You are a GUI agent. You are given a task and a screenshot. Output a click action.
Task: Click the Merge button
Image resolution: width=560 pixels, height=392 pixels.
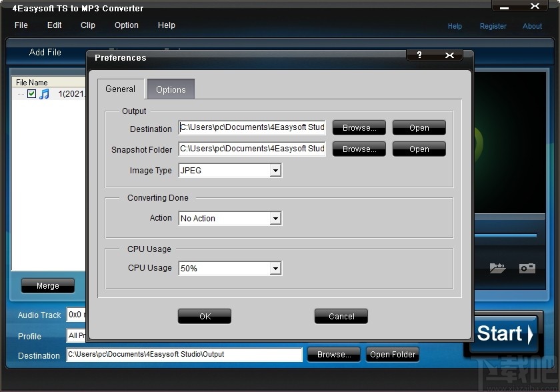[47, 285]
